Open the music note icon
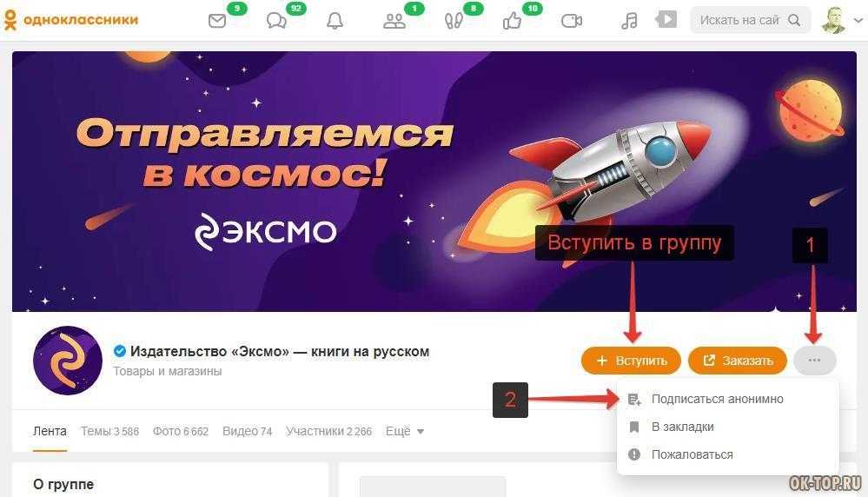This screenshot has width=868, height=497. click(x=629, y=21)
